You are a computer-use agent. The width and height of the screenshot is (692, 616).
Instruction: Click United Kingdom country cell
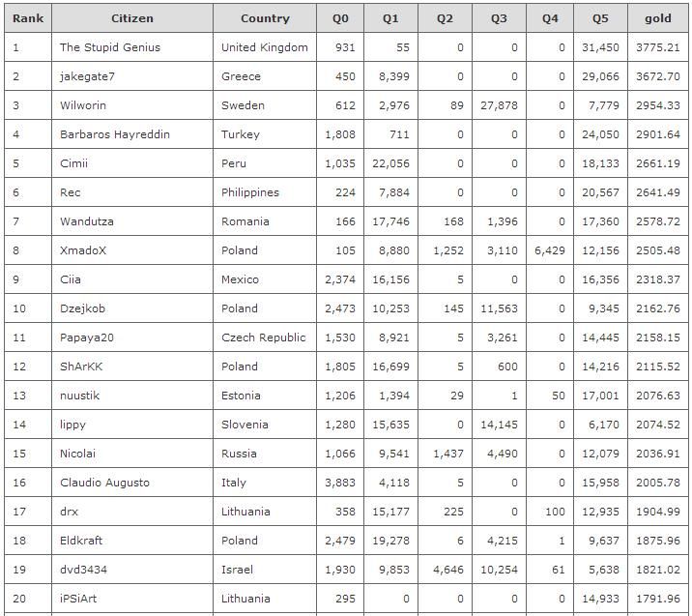click(264, 47)
